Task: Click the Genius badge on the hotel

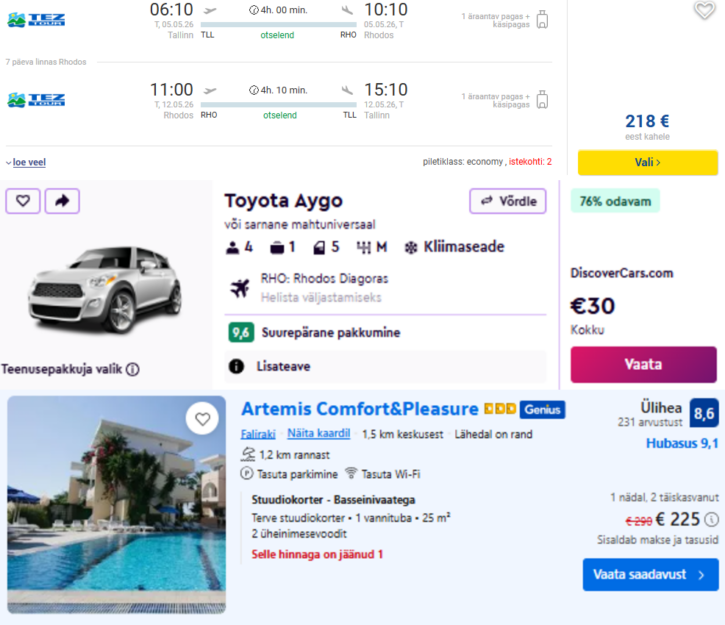Action: [x=542, y=410]
